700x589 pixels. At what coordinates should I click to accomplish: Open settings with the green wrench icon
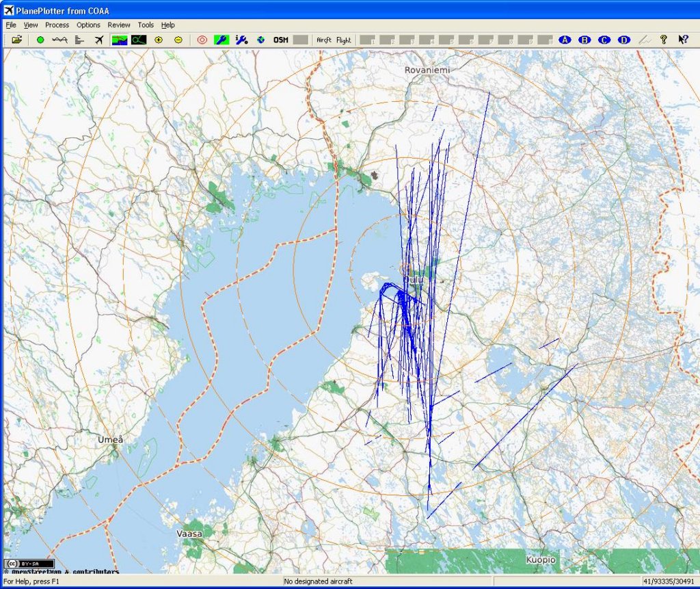click(x=221, y=40)
